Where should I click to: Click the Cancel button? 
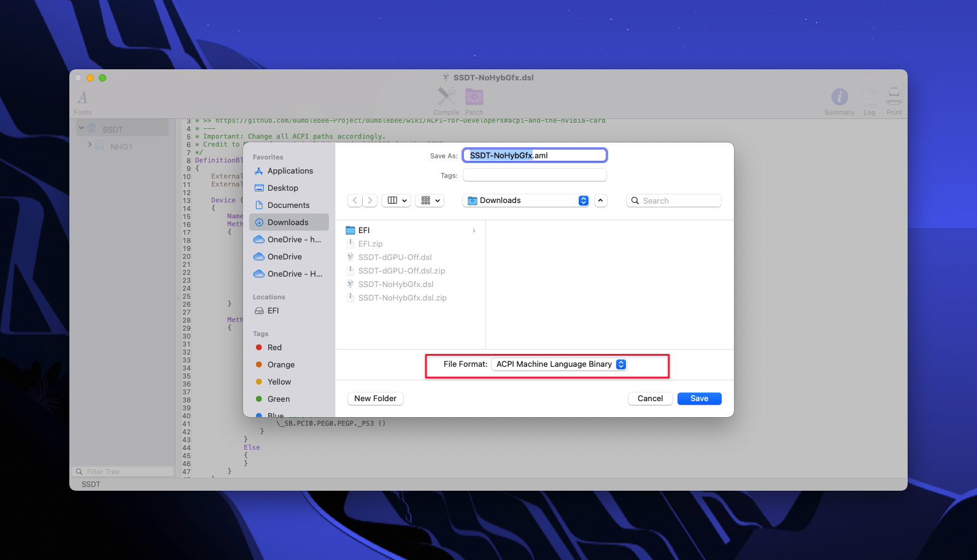650,399
